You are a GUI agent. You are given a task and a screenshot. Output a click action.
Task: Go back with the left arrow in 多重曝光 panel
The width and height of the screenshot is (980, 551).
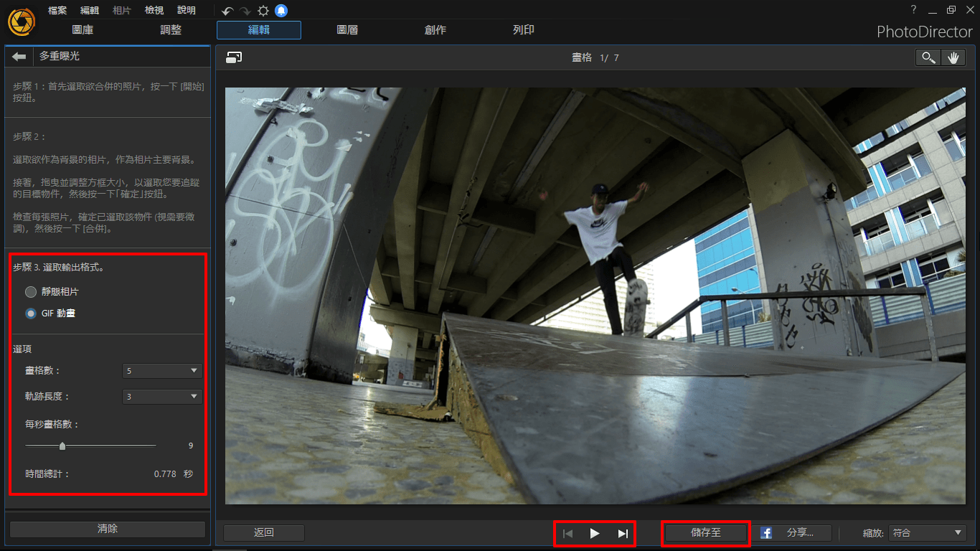pos(19,57)
